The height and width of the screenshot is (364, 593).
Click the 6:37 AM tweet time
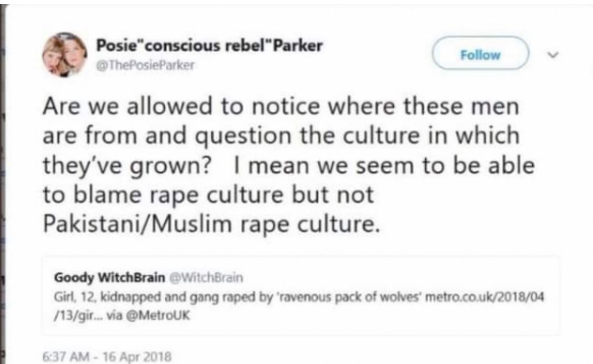(62, 356)
